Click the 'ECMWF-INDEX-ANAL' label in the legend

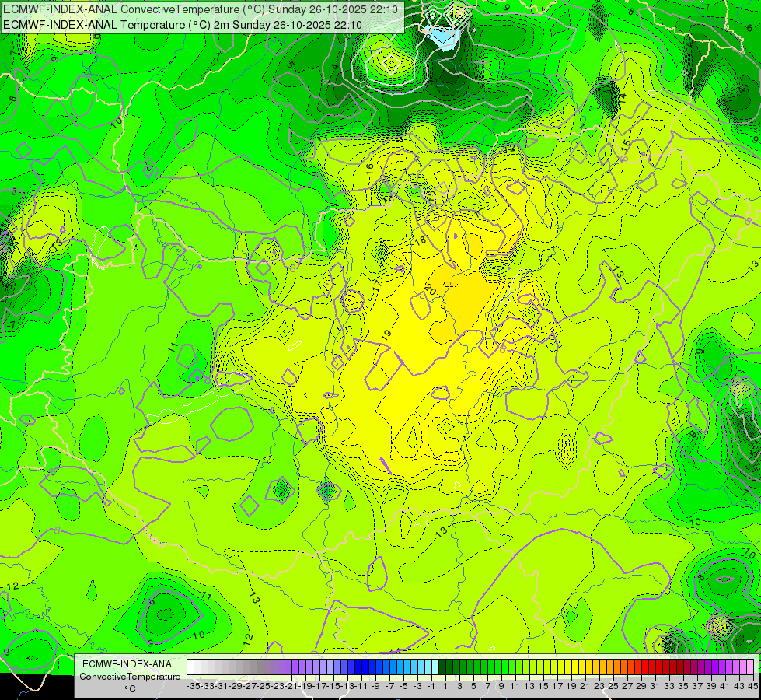[x=130, y=663]
